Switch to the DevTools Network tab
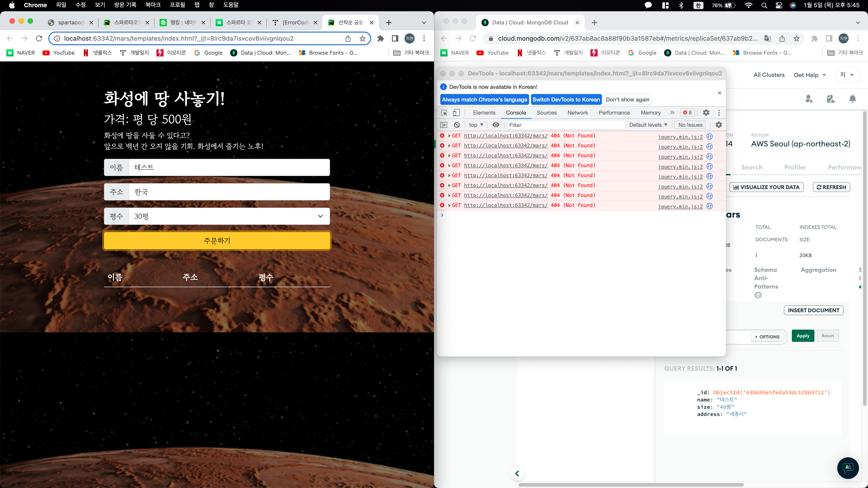The height and width of the screenshot is (488, 868). click(x=578, y=113)
